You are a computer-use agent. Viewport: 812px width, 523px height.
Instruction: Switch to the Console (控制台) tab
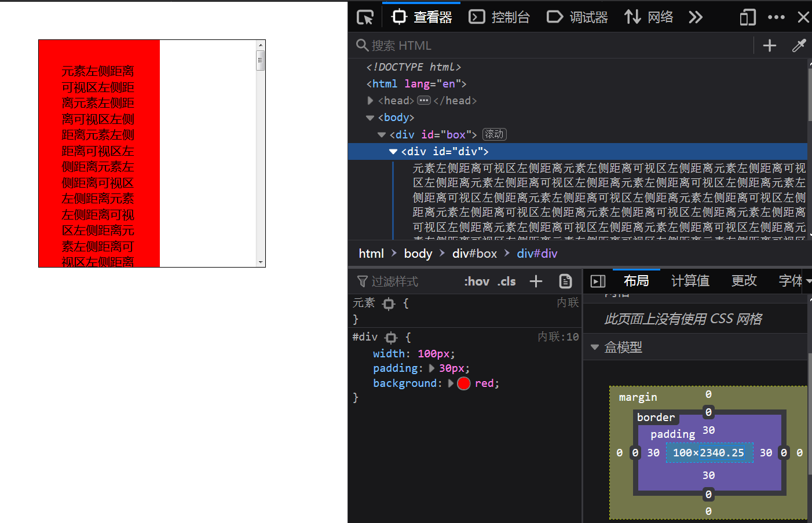coord(499,17)
